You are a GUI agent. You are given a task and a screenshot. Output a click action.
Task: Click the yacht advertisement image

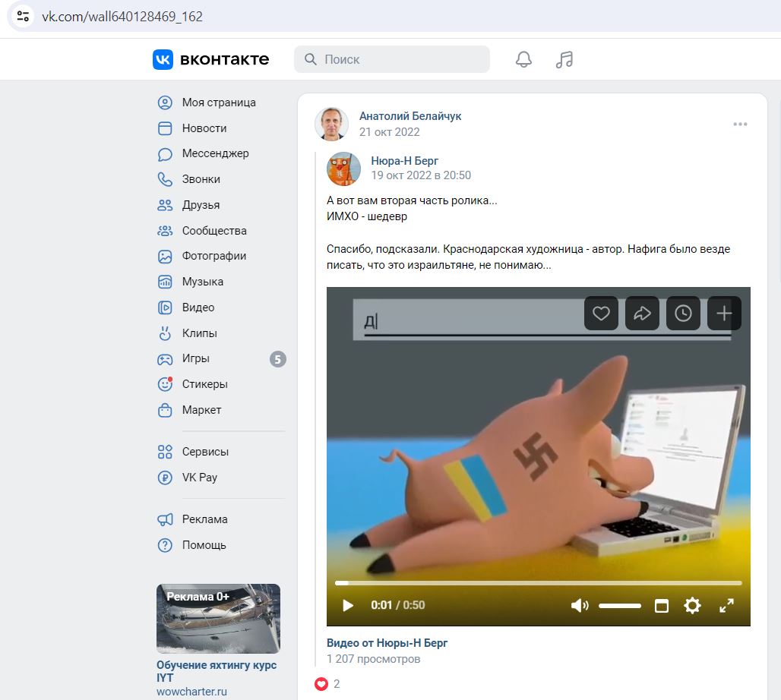coord(218,619)
